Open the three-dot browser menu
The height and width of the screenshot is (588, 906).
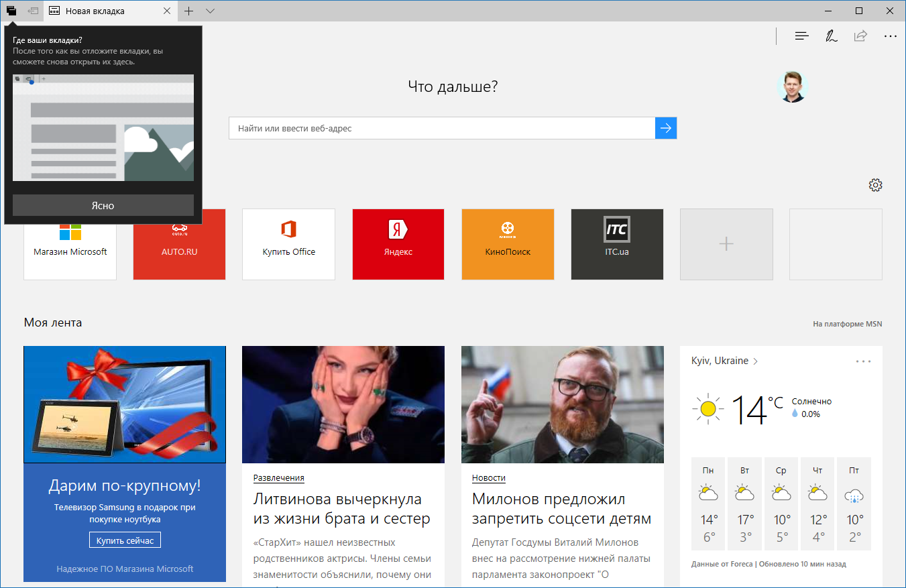click(890, 36)
